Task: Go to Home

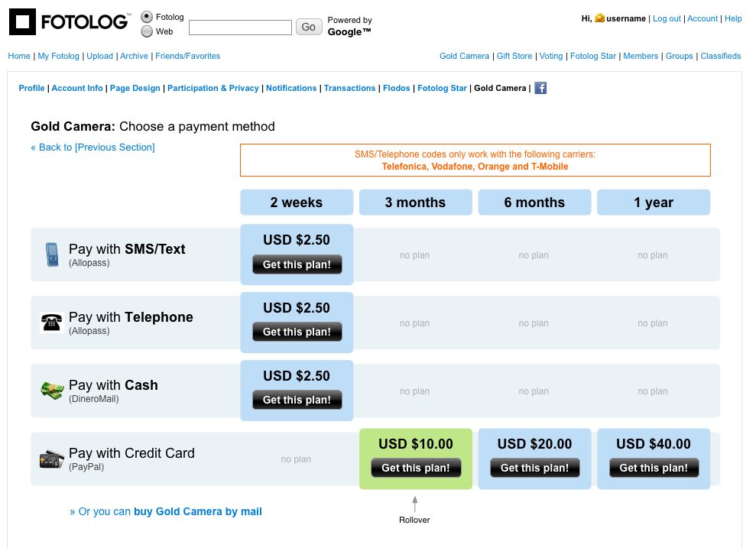Action: click(x=19, y=56)
